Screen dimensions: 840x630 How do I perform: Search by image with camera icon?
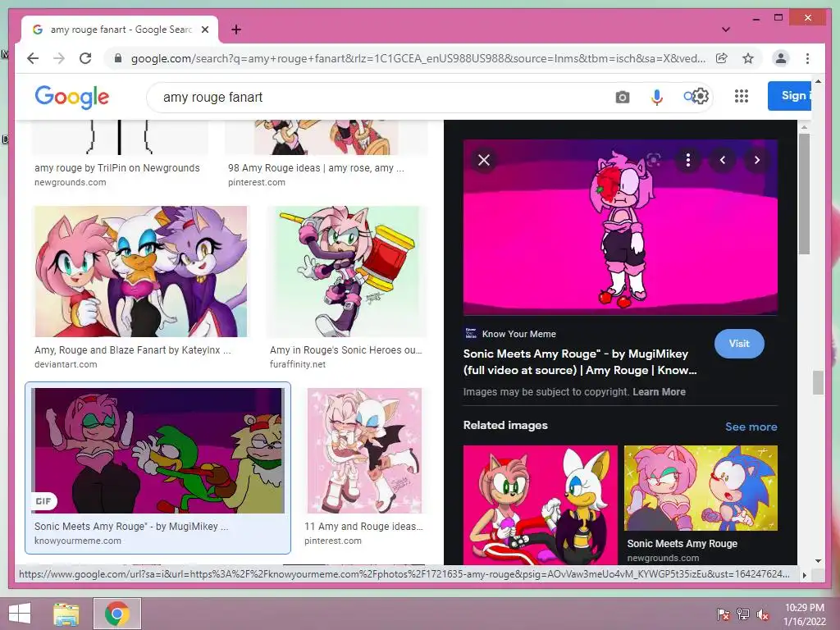click(623, 97)
